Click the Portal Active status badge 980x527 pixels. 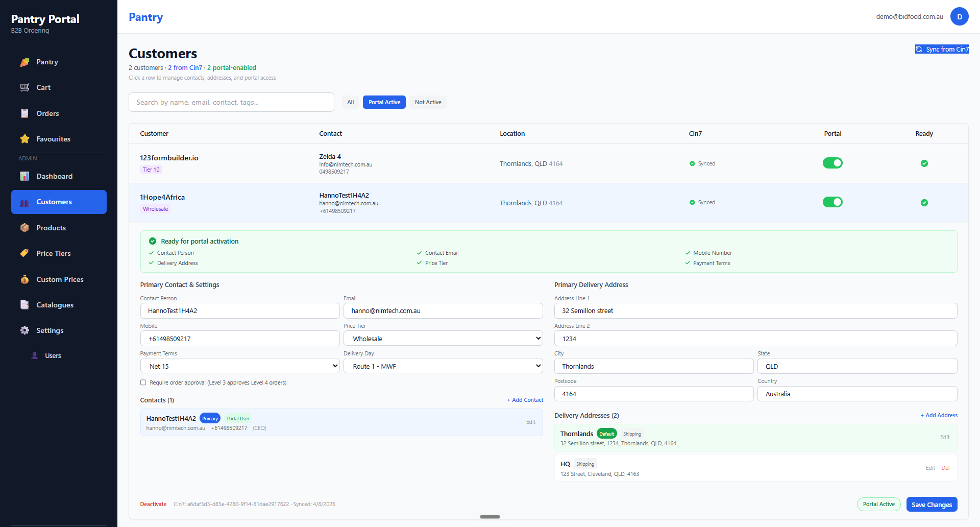(x=878, y=504)
